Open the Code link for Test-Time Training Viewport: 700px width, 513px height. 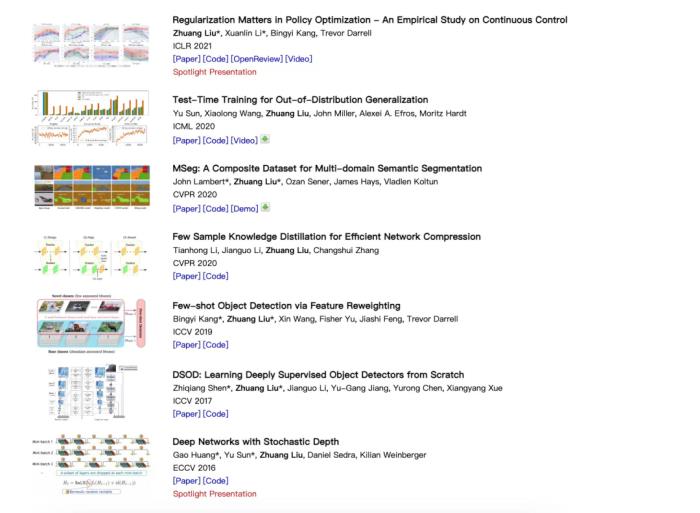tap(215, 141)
